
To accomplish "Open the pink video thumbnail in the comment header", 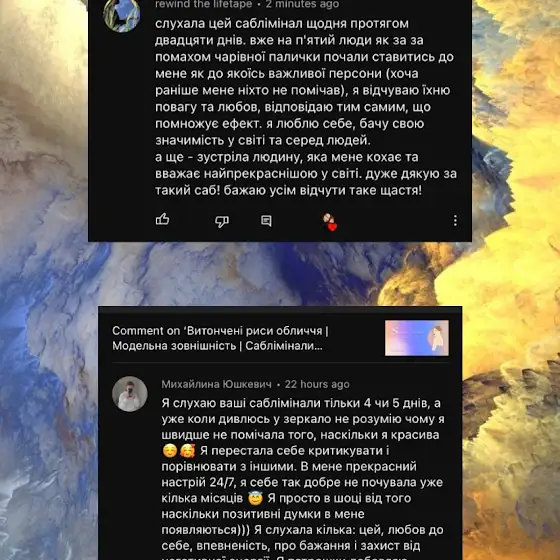I will 417,338.
